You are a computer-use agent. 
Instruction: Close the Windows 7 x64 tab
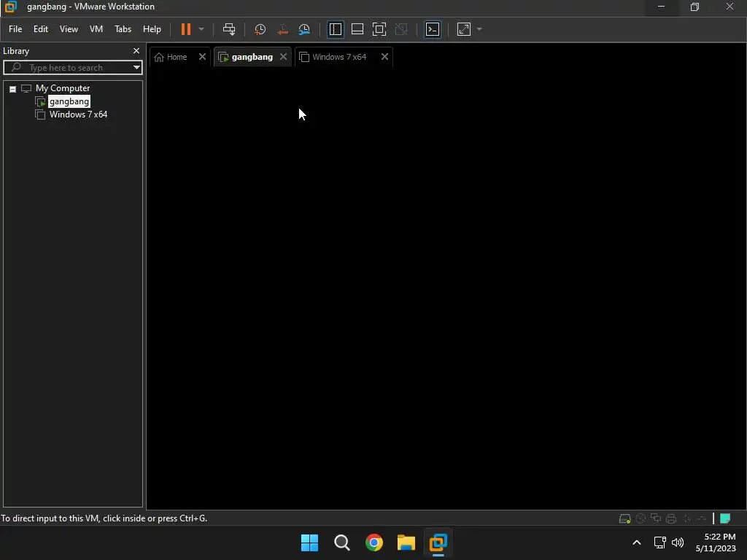pyautogui.click(x=385, y=57)
